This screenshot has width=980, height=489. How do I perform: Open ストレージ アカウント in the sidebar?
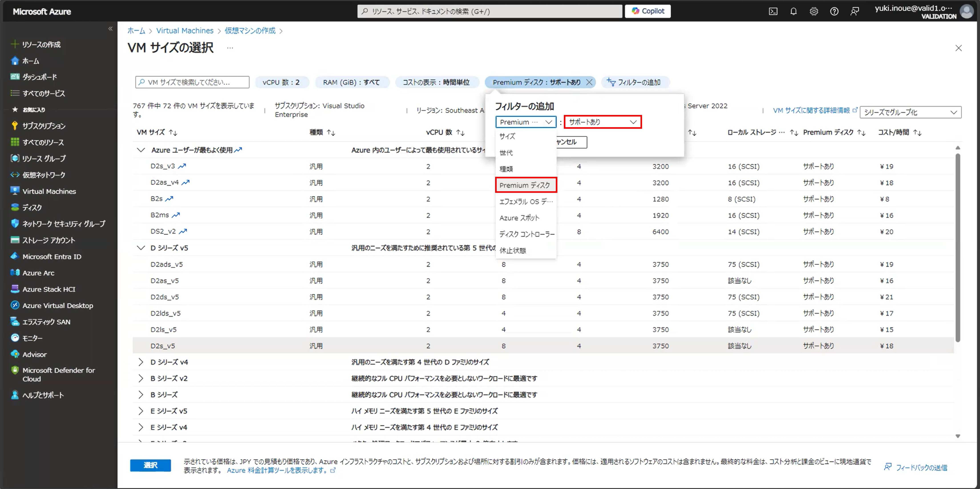[48, 240]
